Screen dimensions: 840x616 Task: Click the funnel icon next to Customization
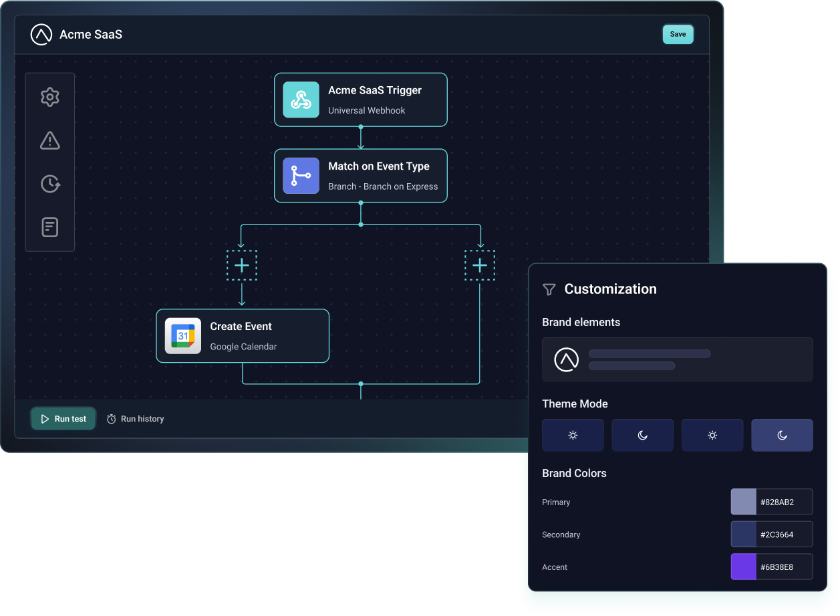(x=549, y=289)
